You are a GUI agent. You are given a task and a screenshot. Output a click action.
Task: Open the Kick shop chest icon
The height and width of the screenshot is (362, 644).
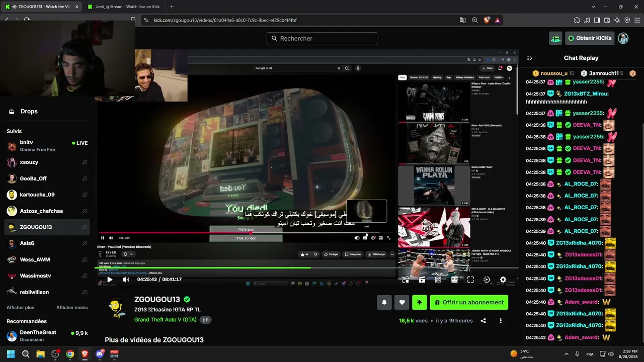[555, 38]
